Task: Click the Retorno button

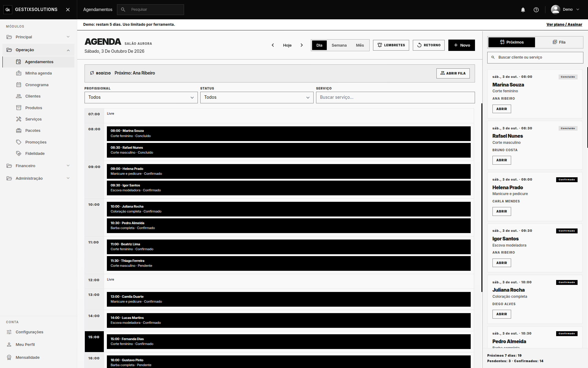Action: 428,45
